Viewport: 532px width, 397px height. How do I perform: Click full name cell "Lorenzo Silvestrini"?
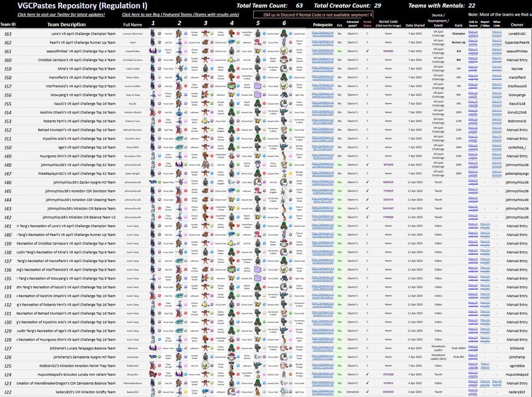tap(133, 34)
